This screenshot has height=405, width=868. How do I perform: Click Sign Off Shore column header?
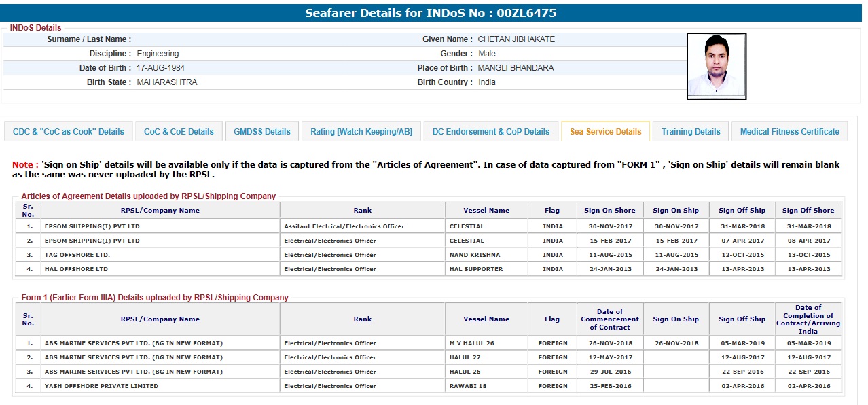click(x=808, y=211)
